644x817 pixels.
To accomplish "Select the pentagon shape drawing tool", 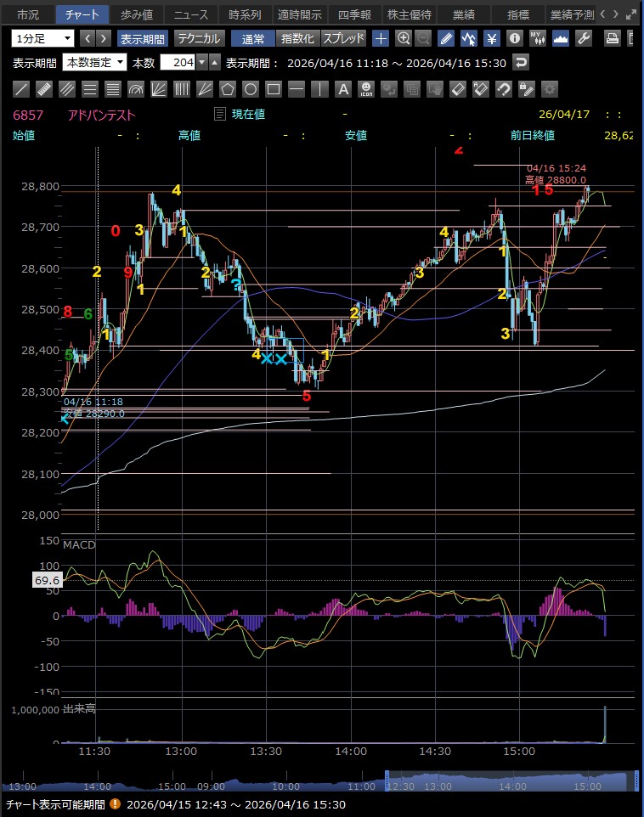I will [x=227, y=89].
